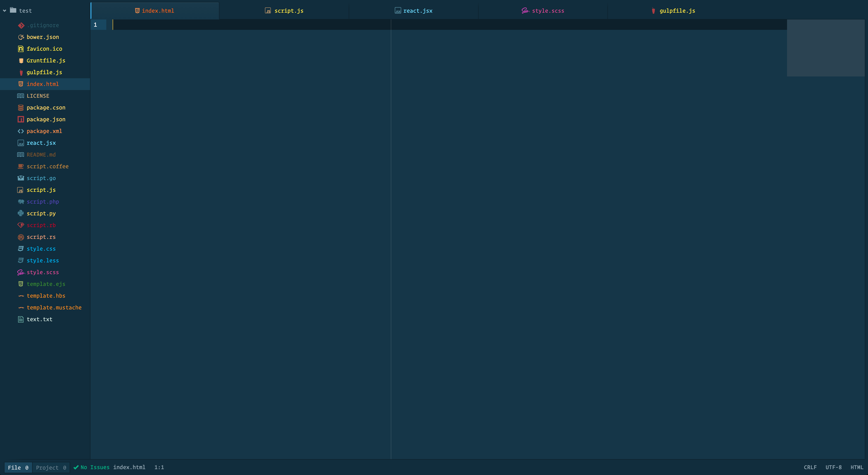Select the Python icon next to script.py
This screenshot has width=868, height=475.
(x=21, y=213)
